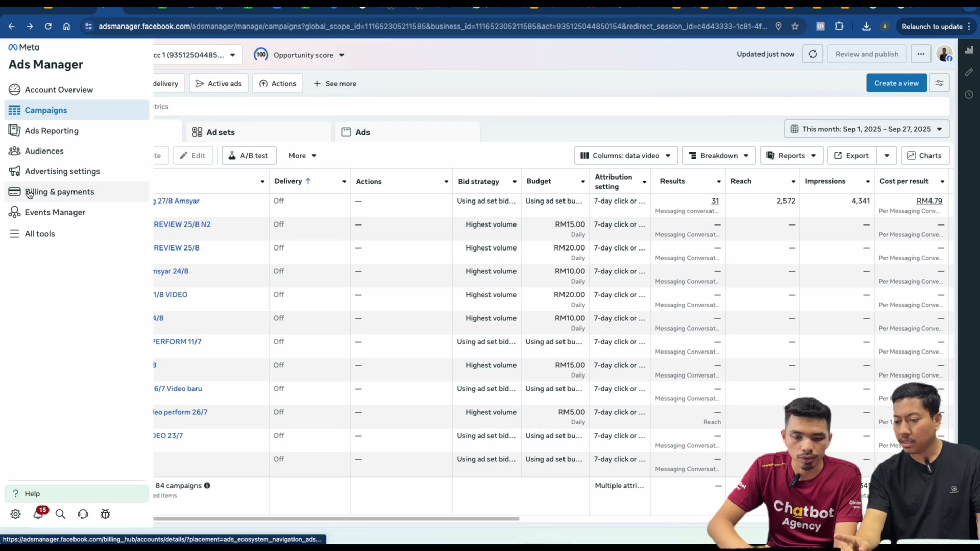Click the Charts button

pos(925,156)
